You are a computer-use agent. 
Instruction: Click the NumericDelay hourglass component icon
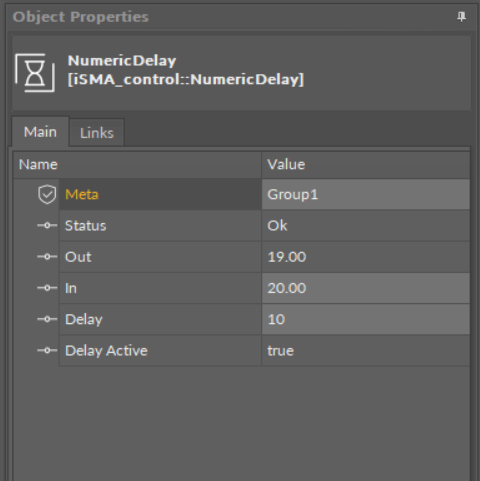click(35, 73)
